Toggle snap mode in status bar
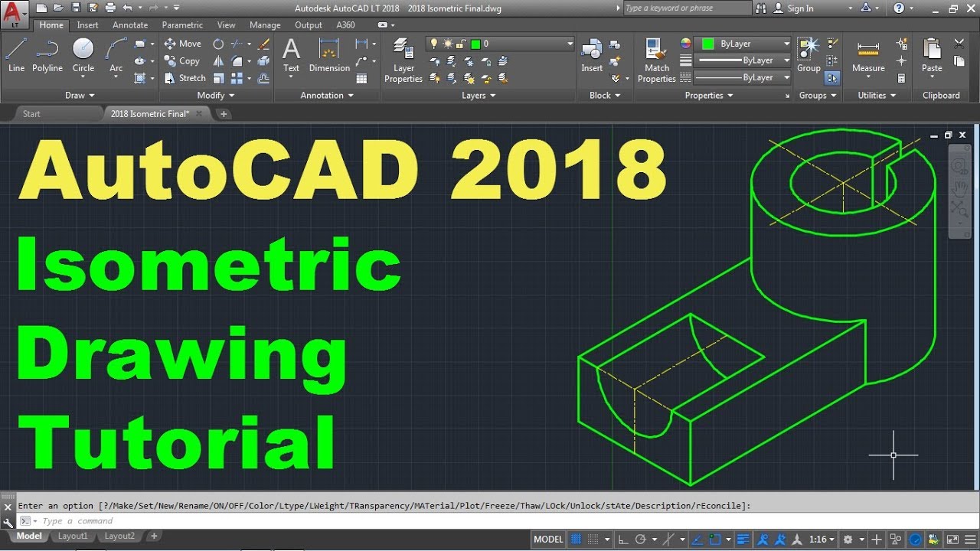980x551 pixels. (x=593, y=539)
